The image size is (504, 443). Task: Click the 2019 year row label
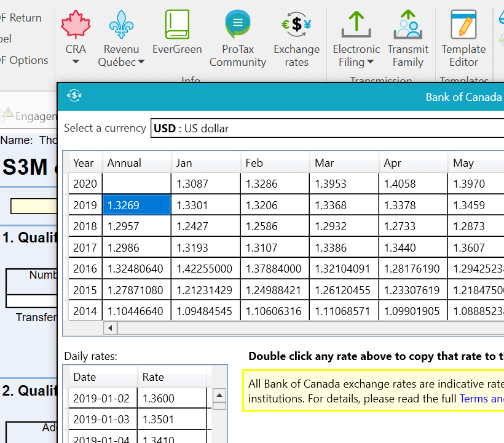[85, 205]
